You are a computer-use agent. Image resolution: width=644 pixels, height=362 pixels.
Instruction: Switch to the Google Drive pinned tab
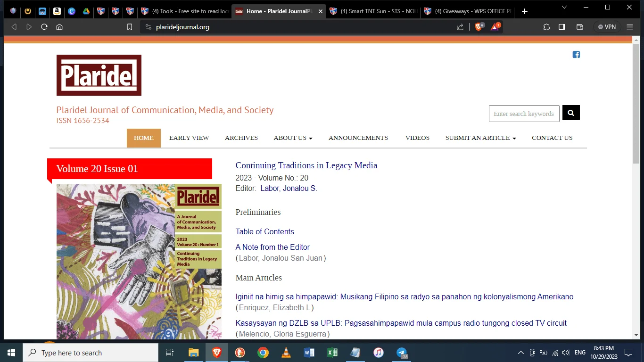(86, 11)
